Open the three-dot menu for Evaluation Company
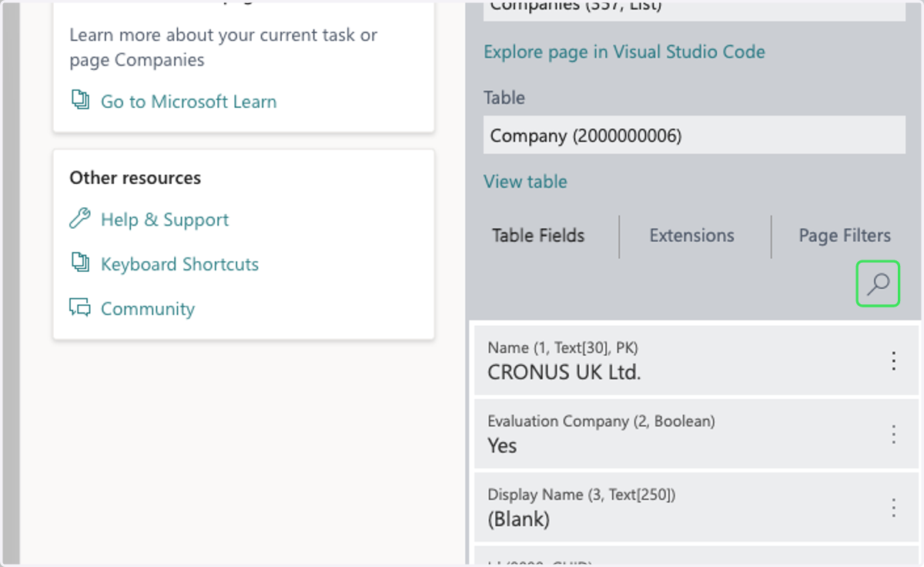The width and height of the screenshot is (924, 567). tap(893, 434)
